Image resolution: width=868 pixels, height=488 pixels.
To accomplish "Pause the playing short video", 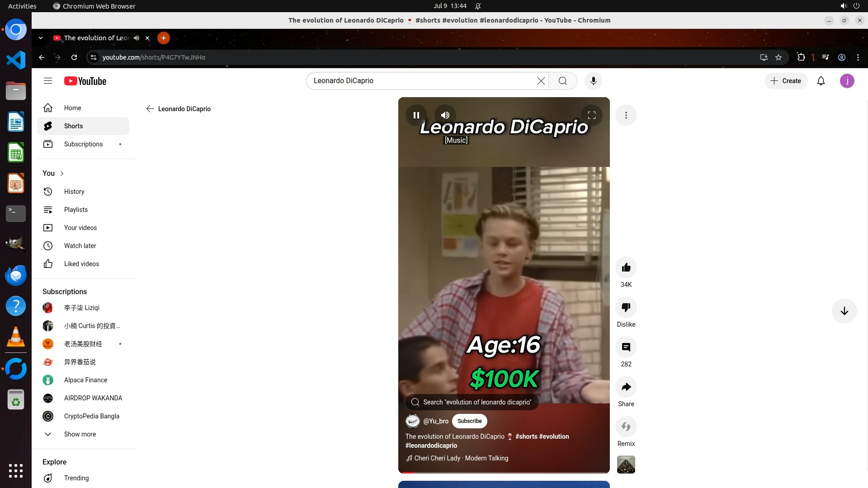I will [416, 115].
